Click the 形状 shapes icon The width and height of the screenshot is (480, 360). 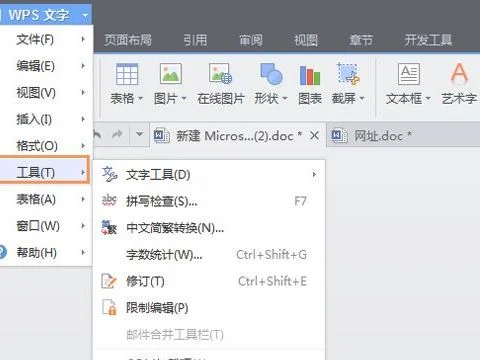coord(271,73)
